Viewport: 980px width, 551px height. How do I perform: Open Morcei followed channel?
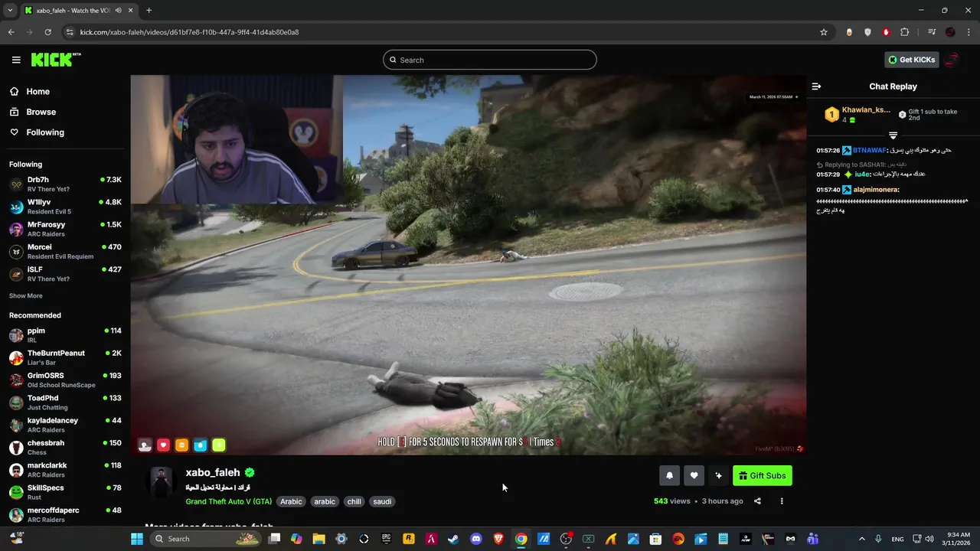tap(65, 252)
